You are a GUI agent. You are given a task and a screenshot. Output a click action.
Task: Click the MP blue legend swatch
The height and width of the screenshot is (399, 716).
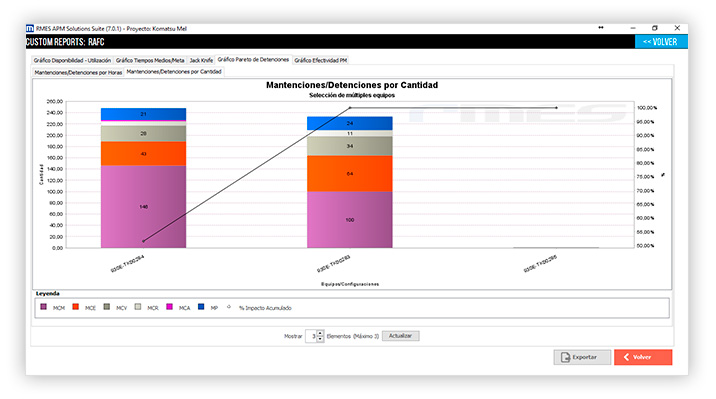pos(201,307)
